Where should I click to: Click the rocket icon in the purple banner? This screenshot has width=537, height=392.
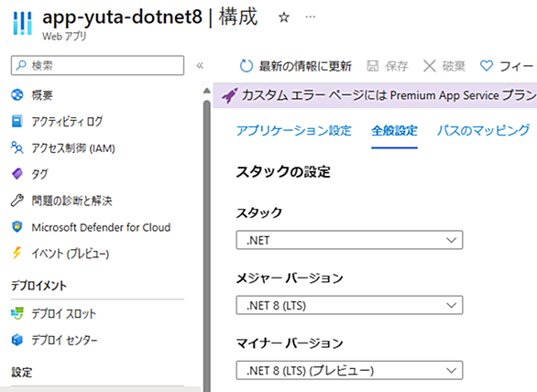229,95
